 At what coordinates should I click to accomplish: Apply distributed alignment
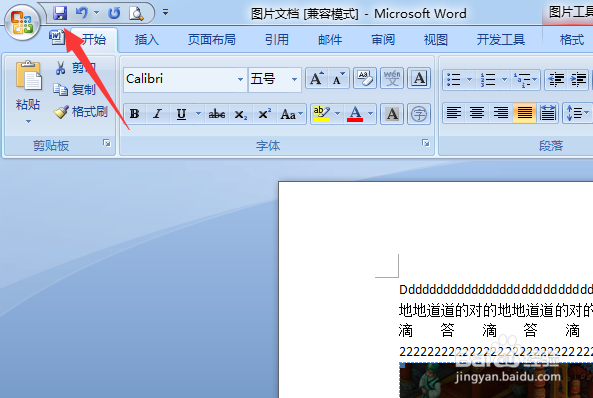(548, 113)
